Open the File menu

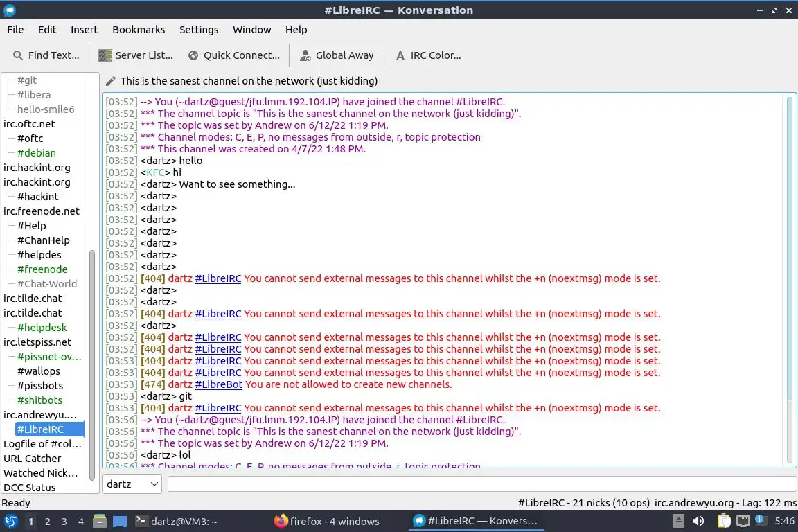pyautogui.click(x=15, y=30)
